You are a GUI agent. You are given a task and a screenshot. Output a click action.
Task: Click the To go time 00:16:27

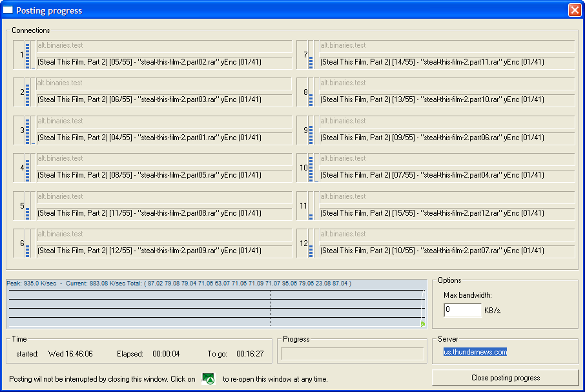[250, 354]
